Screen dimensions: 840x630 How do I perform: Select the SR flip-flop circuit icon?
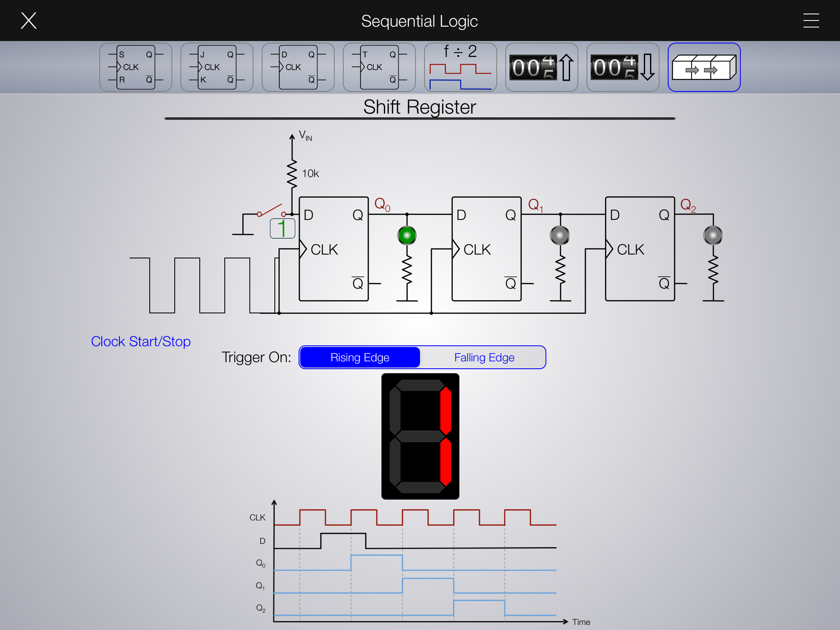pos(135,67)
